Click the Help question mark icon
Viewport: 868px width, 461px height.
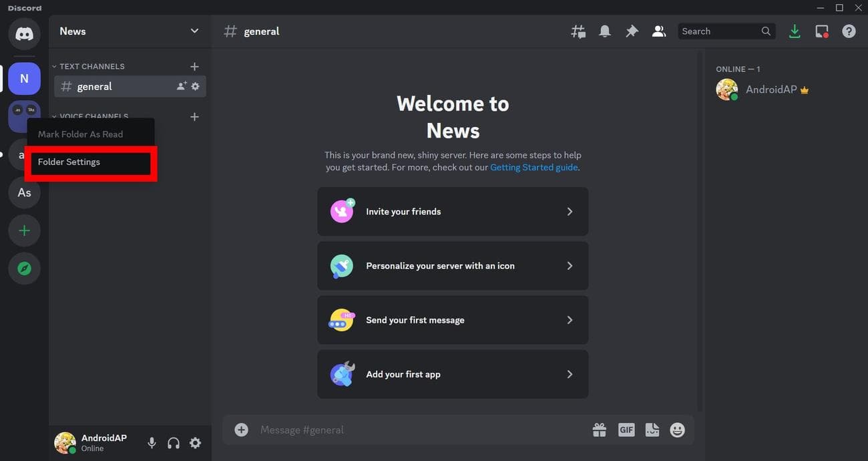click(849, 31)
